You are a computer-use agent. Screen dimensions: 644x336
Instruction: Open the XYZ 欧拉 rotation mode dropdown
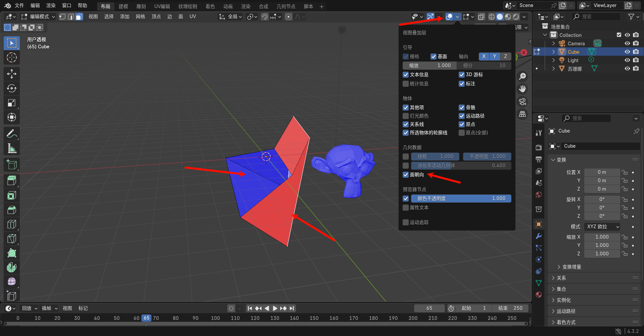click(x=602, y=227)
